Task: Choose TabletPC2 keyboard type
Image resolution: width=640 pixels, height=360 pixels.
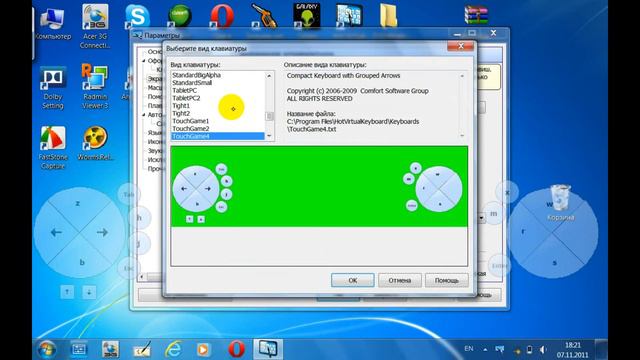Action: point(218,98)
